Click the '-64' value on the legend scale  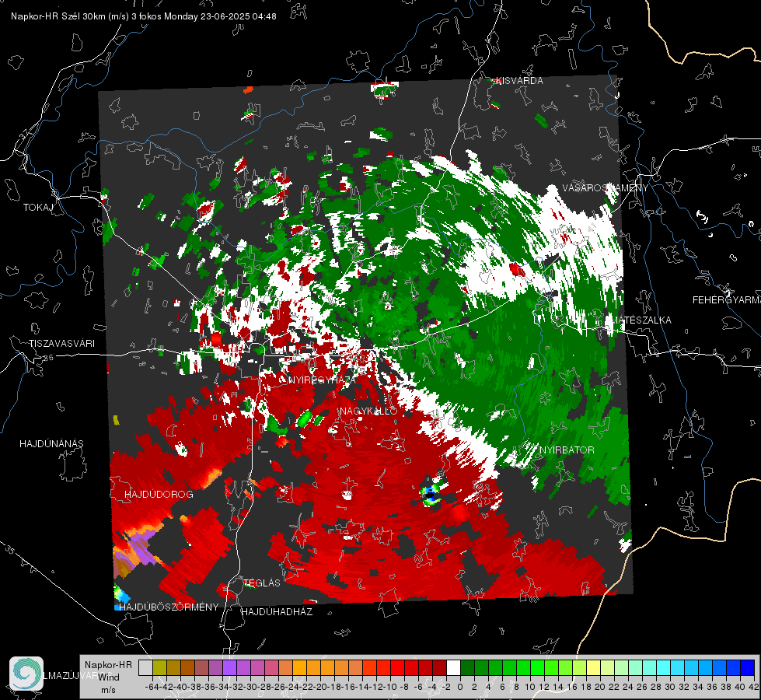(152, 687)
